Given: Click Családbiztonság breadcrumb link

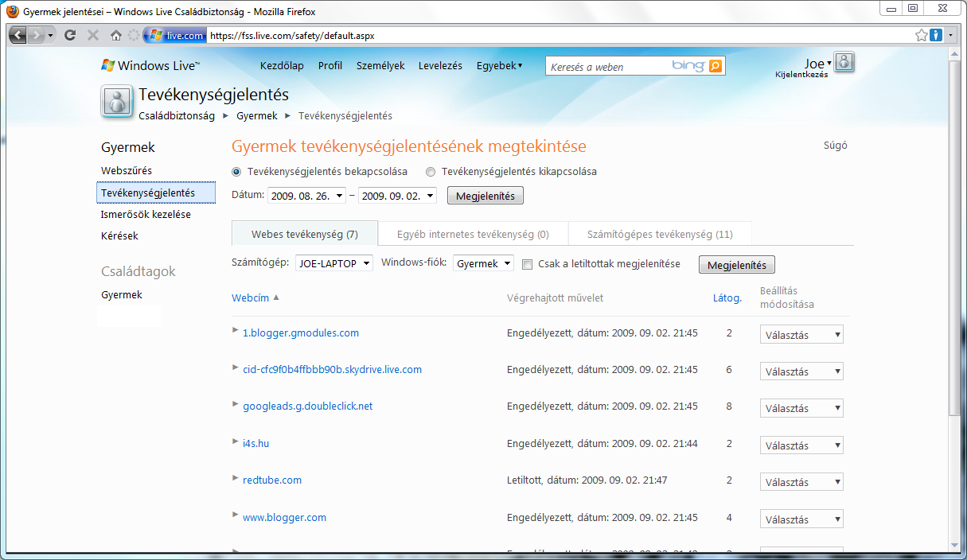Looking at the screenshot, I should click(x=177, y=115).
